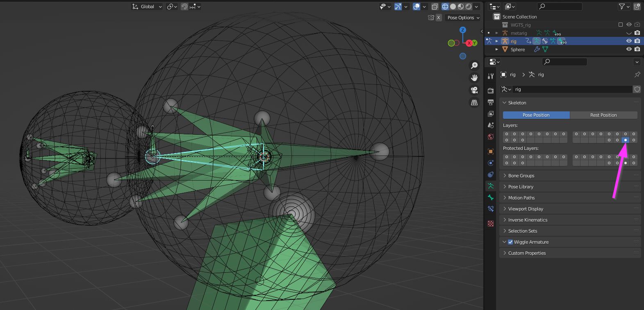Open the Object Data (armature) properties tab
This screenshot has width=644, height=310.
point(491,186)
